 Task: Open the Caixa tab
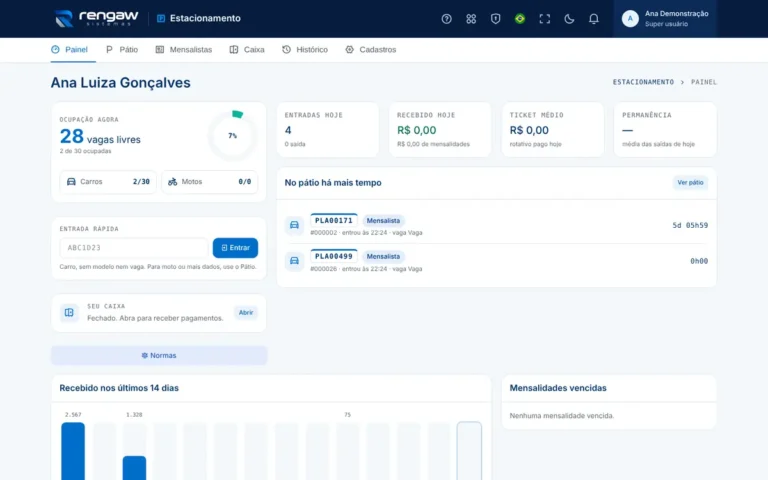pyautogui.click(x=247, y=49)
